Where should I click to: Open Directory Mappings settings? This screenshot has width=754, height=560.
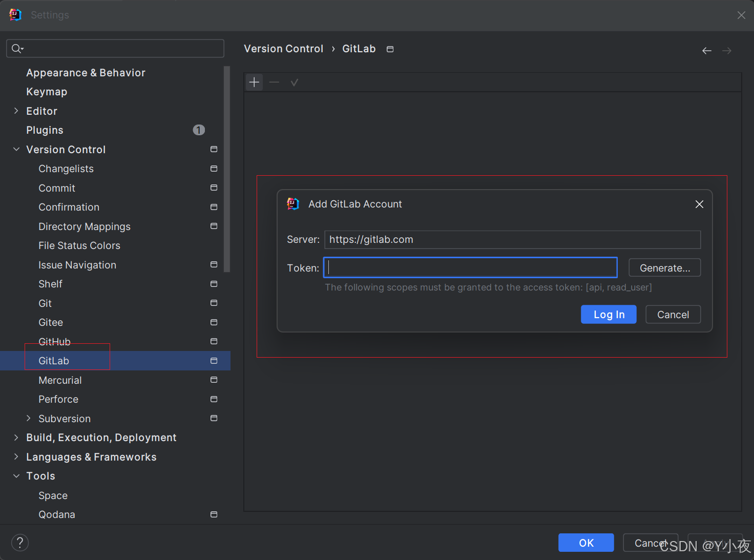(x=85, y=226)
